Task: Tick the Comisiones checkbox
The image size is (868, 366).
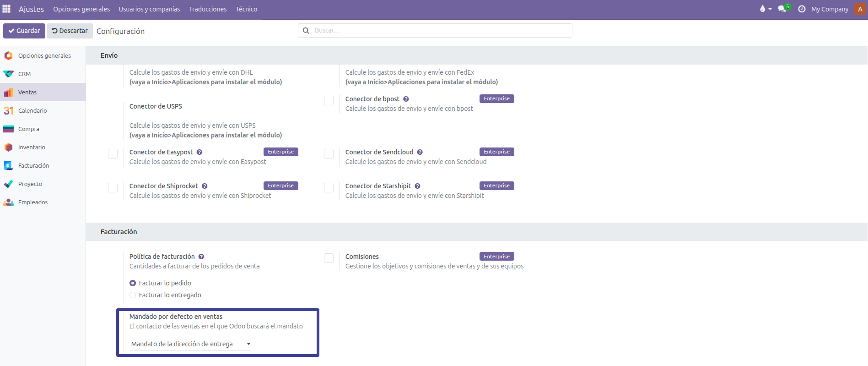Action: (x=329, y=258)
